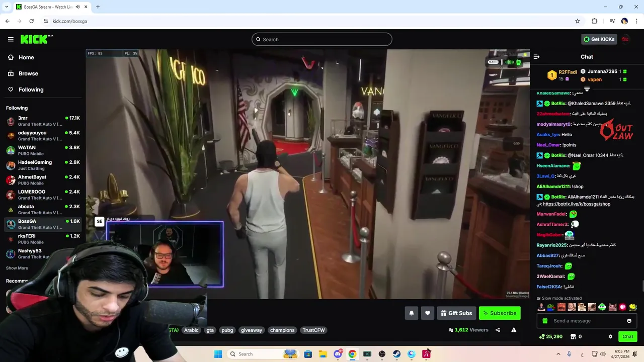The width and height of the screenshot is (644, 362).
Task: Open OBS Studio from the taskbar
Action: pos(382,354)
